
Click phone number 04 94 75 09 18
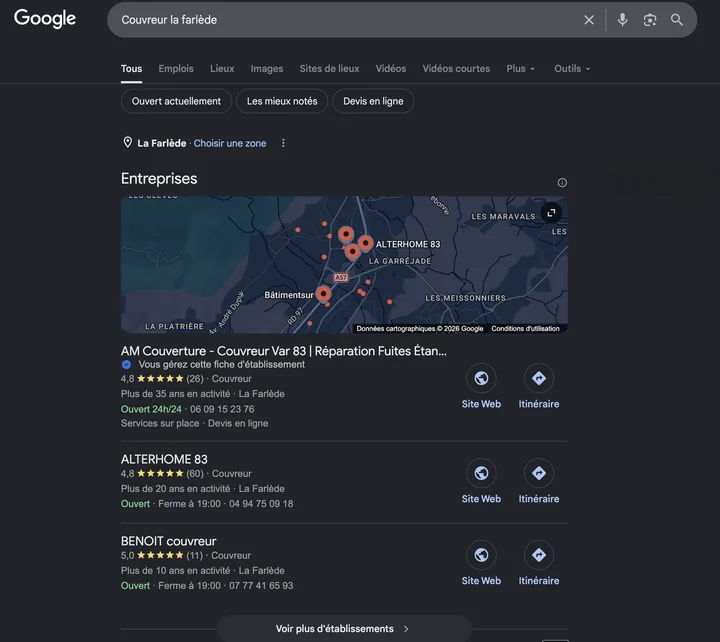pyautogui.click(x=261, y=504)
